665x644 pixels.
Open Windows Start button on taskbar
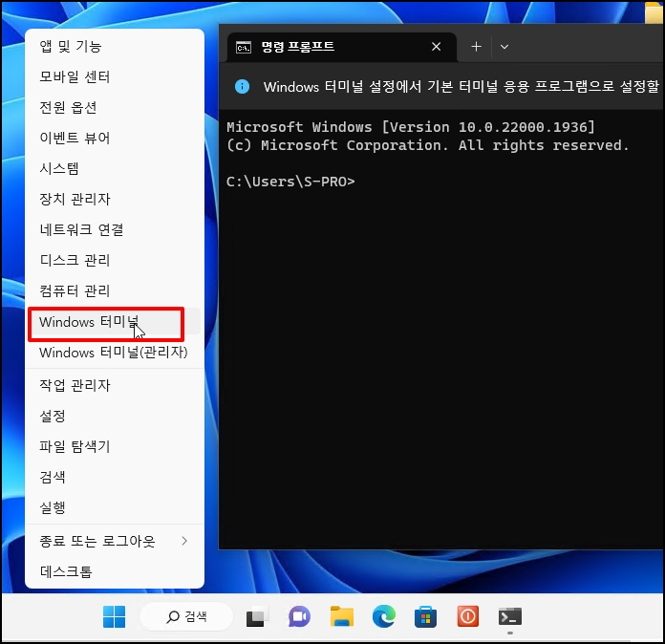114,616
